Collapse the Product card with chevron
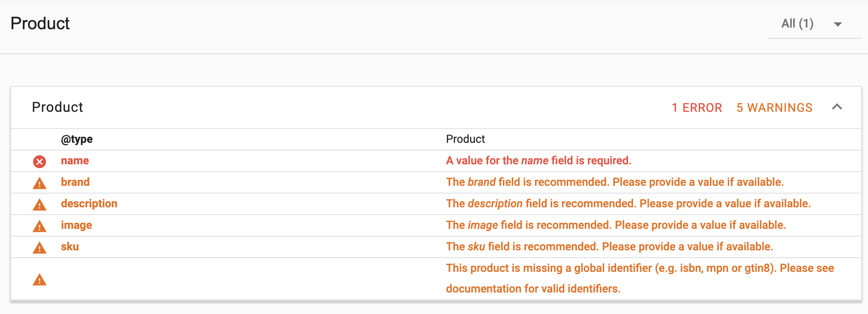868x314 pixels. (x=837, y=107)
